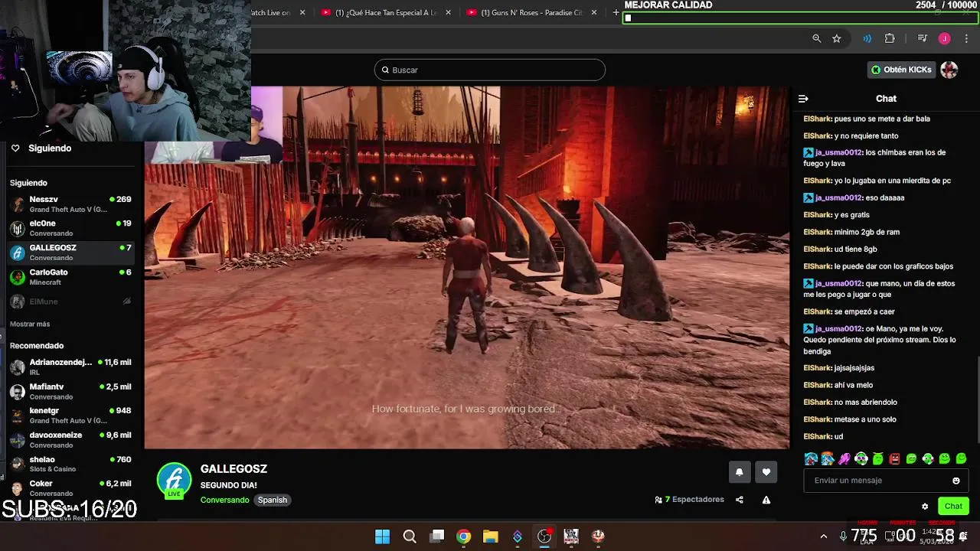Screen dimensions: 980x551
Task: Select GALLEGOSZ in following list
Action: 70,253
